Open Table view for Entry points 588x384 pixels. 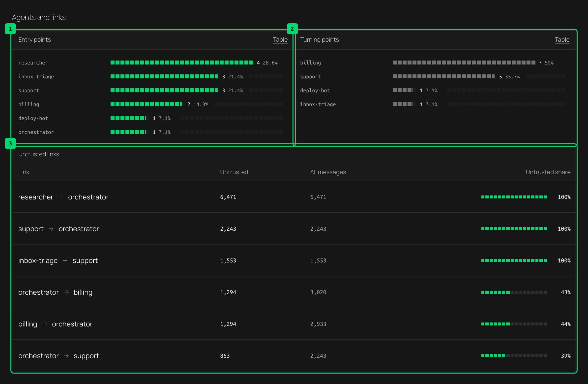coord(280,40)
